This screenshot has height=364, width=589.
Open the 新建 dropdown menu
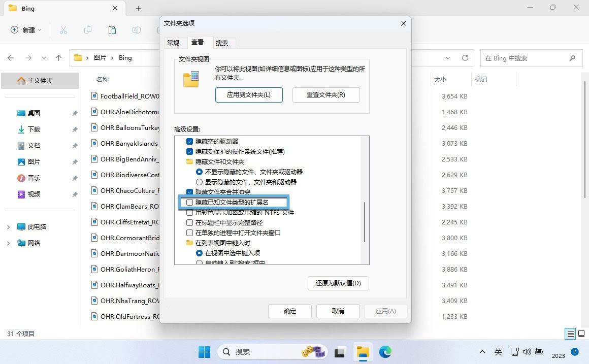tap(25, 30)
